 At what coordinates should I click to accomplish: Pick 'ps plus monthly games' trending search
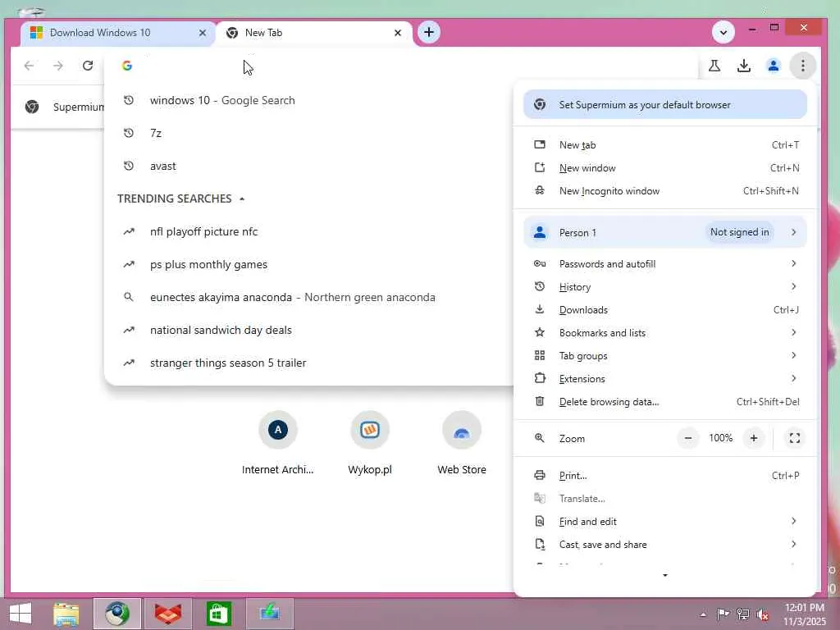pyautogui.click(x=308, y=264)
